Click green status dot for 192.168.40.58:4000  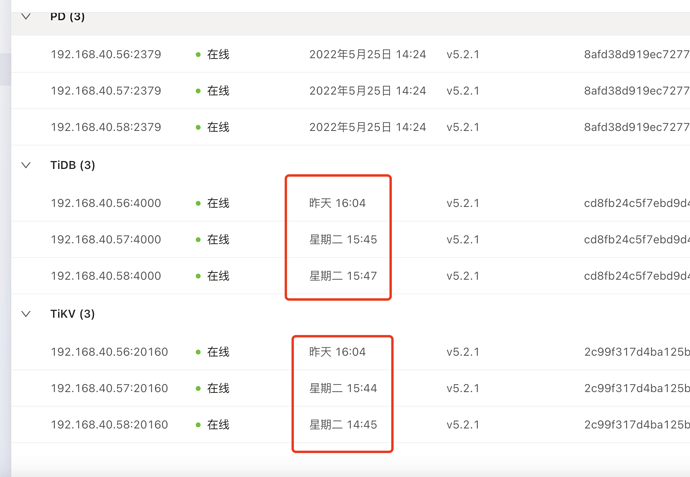click(198, 276)
